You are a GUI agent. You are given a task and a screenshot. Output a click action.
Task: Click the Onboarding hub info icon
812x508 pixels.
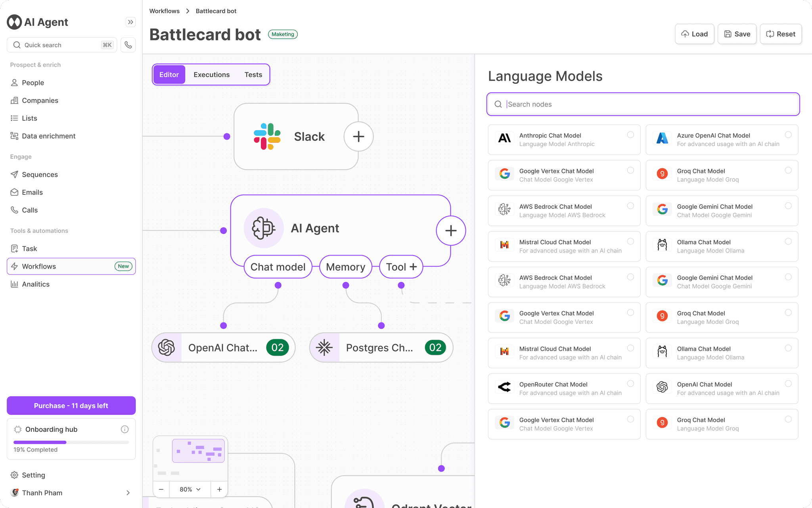(x=124, y=429)
